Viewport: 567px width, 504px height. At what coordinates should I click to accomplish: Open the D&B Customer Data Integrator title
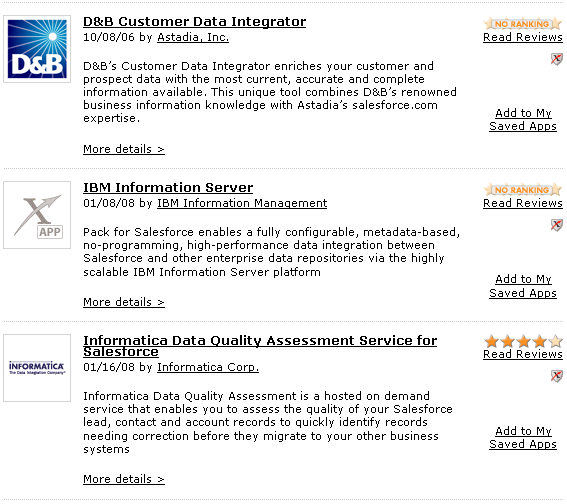[x=195, y=22]
